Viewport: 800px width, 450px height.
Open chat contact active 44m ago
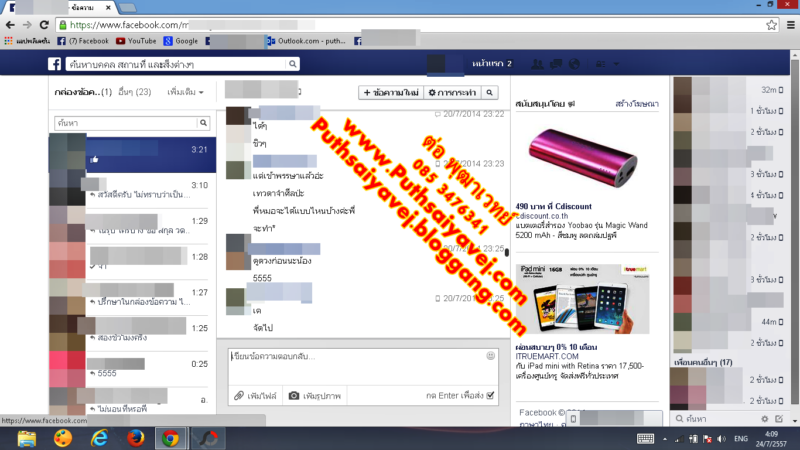[x=730, y=321]
